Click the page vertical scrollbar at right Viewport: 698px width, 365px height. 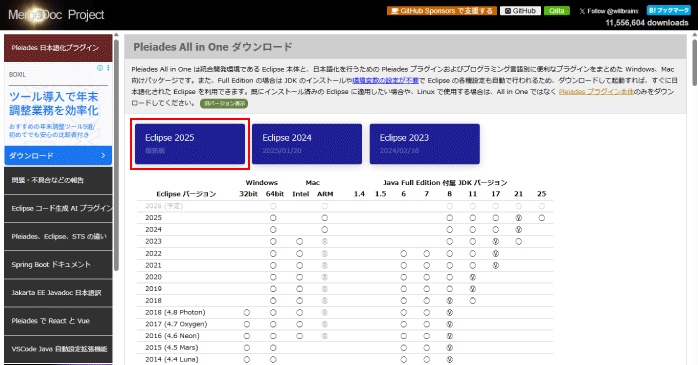(x=694, y=62)
